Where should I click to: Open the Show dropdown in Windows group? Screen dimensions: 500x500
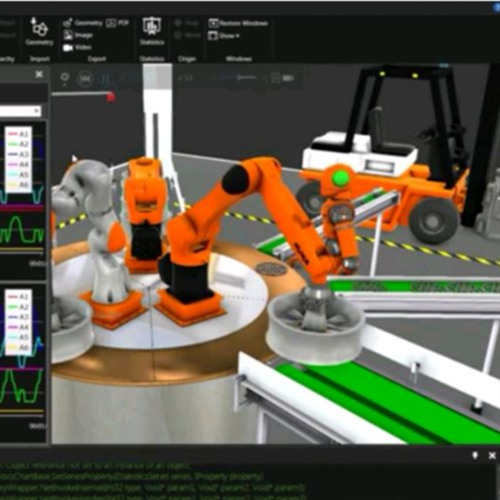tap(224, 35)
